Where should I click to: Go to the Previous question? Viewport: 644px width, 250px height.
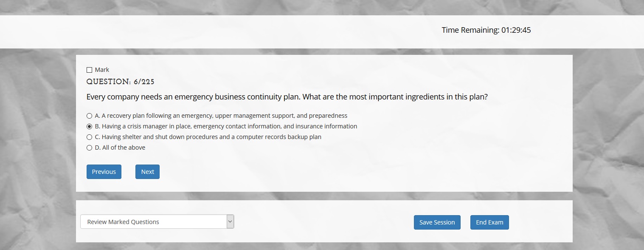[104, 172]
